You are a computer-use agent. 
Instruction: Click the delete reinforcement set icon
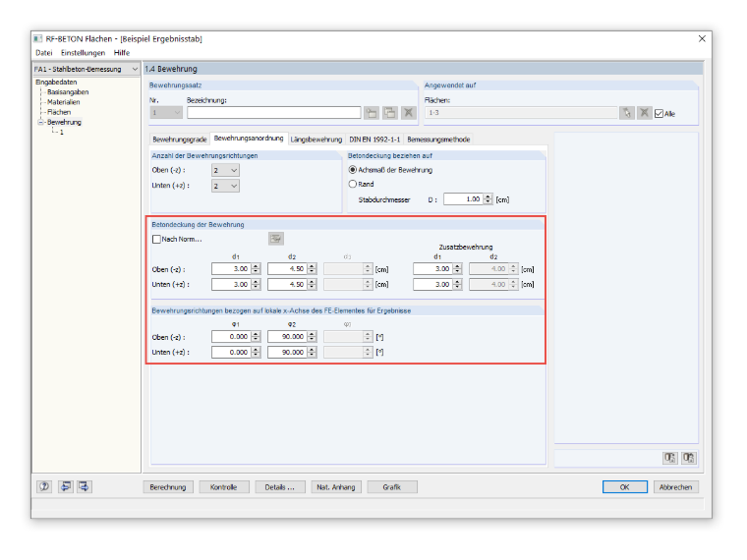(x=408, y=113)
